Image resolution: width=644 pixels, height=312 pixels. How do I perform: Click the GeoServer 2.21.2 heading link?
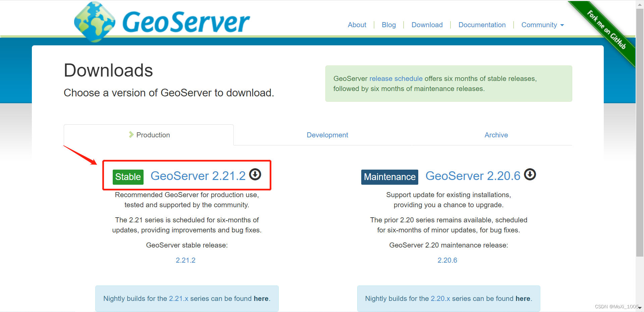click(198, 176)
